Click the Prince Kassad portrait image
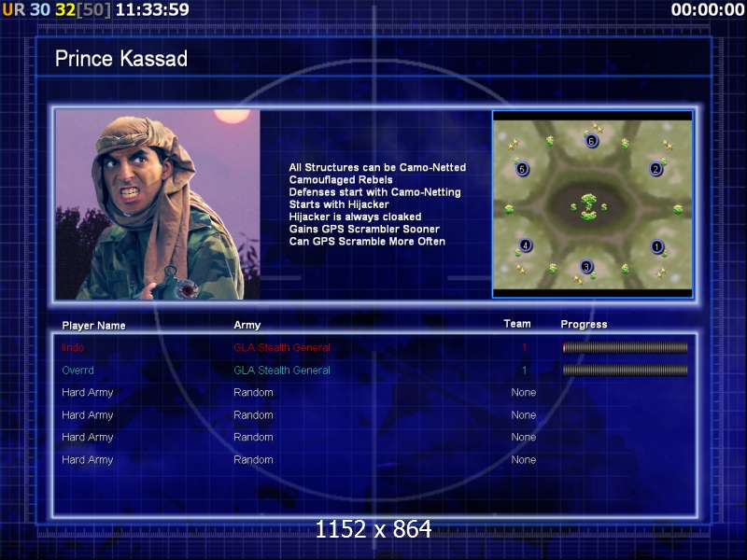 [x=158, y=204]
